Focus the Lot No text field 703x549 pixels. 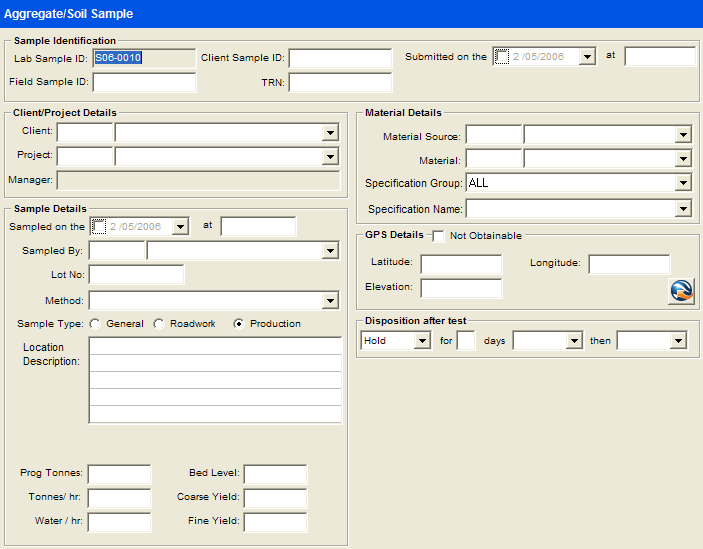136,275
